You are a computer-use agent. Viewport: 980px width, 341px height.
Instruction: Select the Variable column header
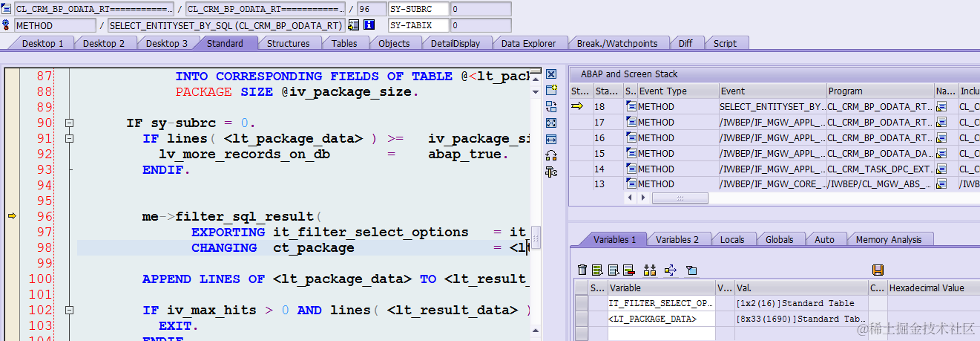661,288
